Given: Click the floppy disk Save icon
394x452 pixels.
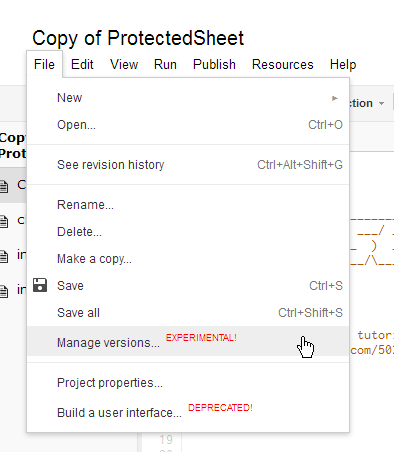Looking at the screenshot, I should [x=40, y=285].
